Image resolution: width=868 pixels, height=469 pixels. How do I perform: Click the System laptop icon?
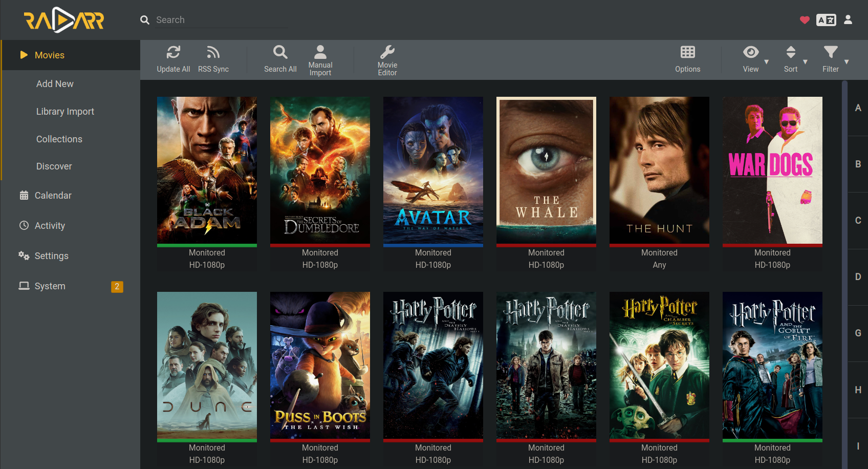(24, 286)
